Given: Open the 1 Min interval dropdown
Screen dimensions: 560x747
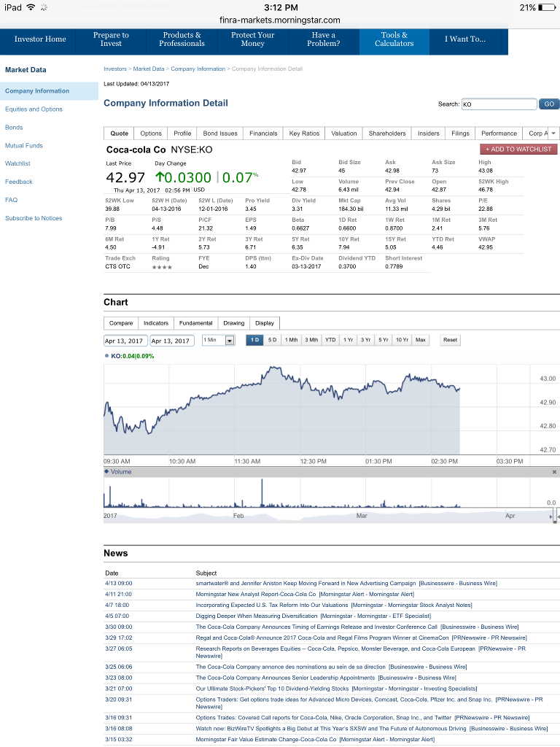Looking at the screenshot, I should [219, 340].
